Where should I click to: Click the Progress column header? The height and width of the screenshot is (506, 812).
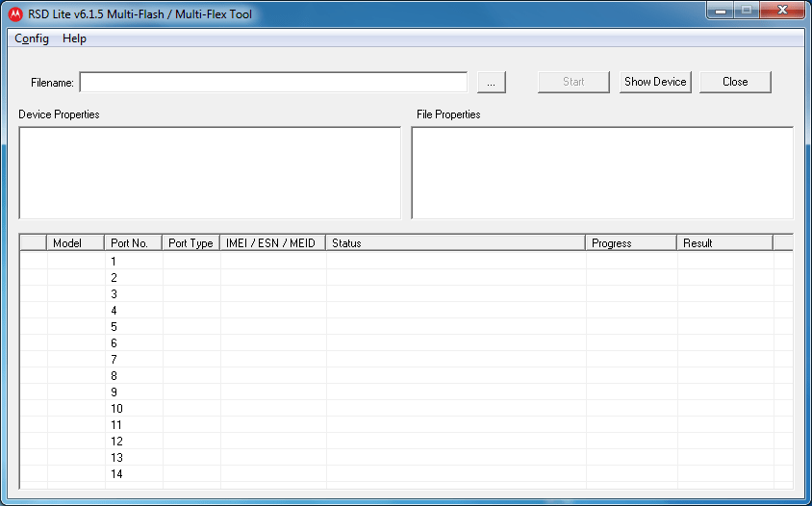tap(630, 243)
